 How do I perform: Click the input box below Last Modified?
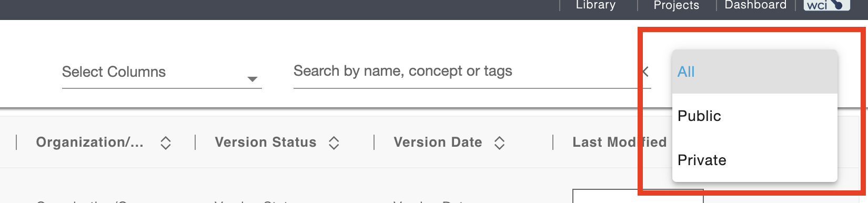pos(638,196)
